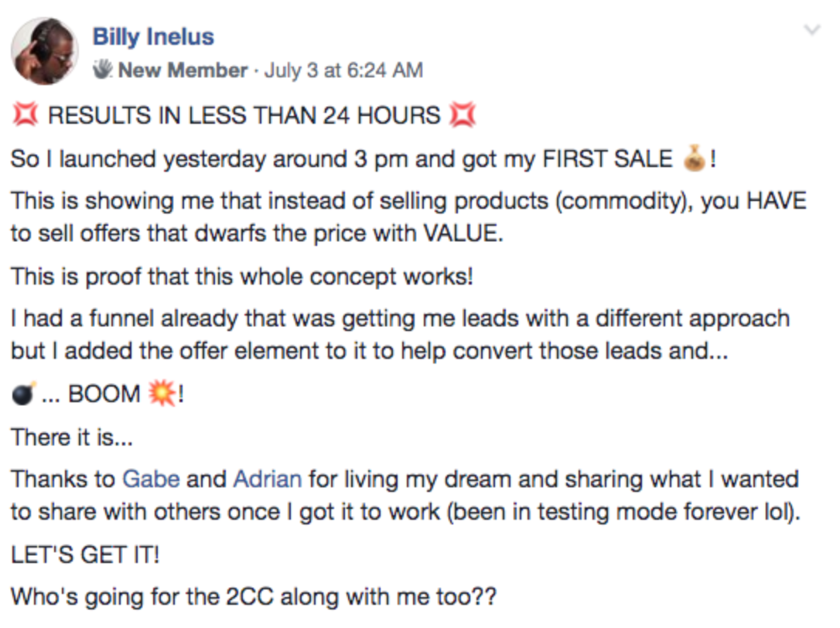Click the waving hand New Member badge icon
This screenshot has width=840, height=628.
coord(102,70)
